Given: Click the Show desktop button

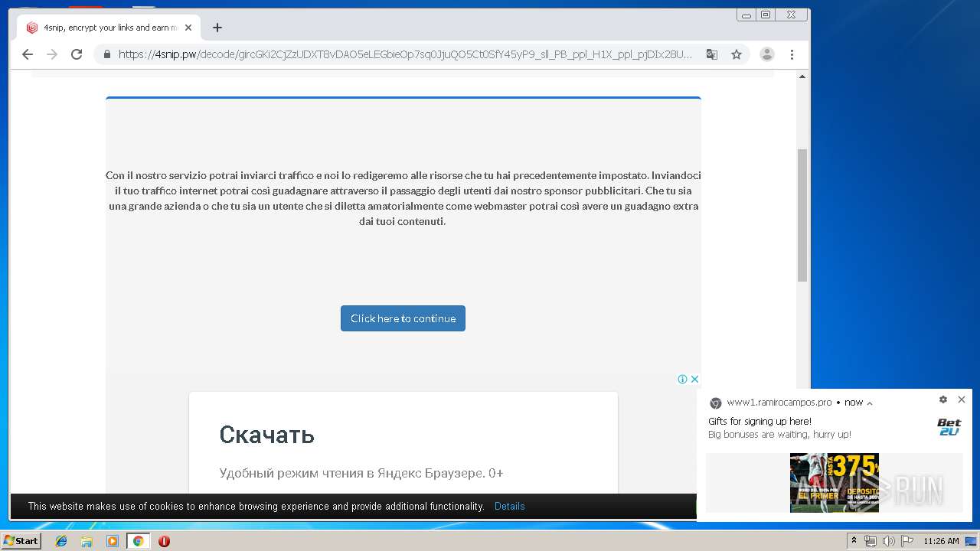Looking at the screenshot, I should (971, 541).
